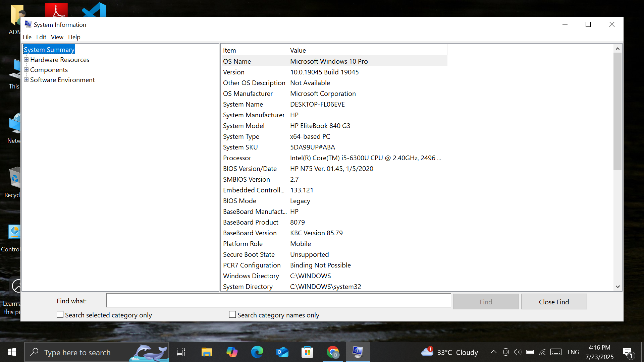The height and width of the screenshot is (362, 644).
Task: Click the scrollbar down arrow in details pane
Action: [x=618, y=287]
